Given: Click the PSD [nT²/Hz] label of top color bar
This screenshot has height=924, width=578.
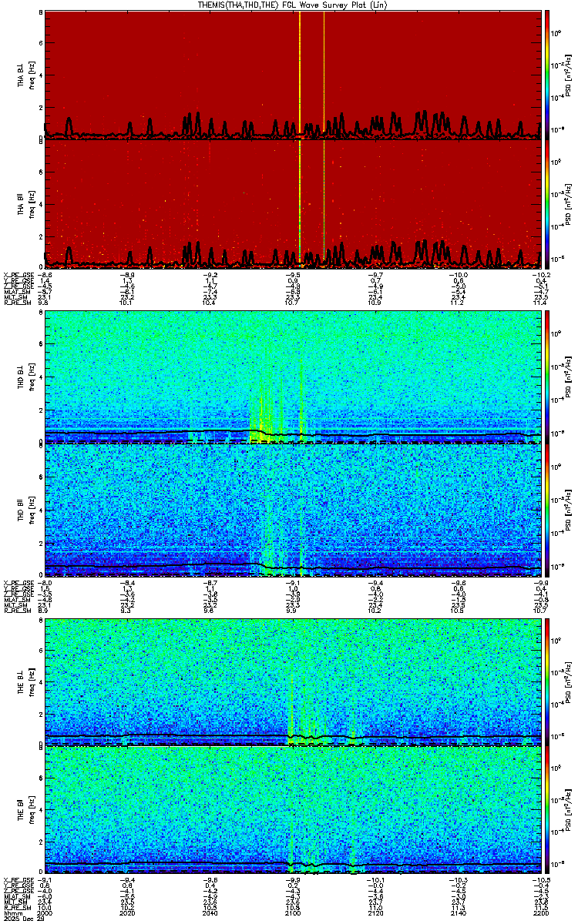Looking at the screenshot, I should (x=568, y=75).
